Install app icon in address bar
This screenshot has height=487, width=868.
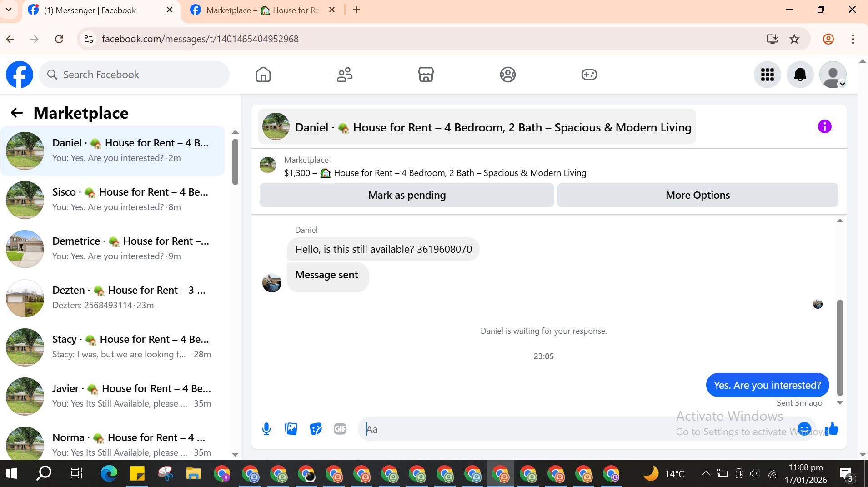pos(772,39)
